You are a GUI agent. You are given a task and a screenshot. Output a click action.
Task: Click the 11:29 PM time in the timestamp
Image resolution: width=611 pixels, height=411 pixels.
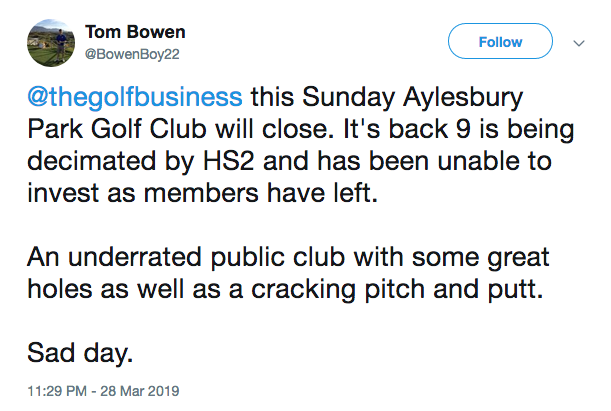point(56,387)
